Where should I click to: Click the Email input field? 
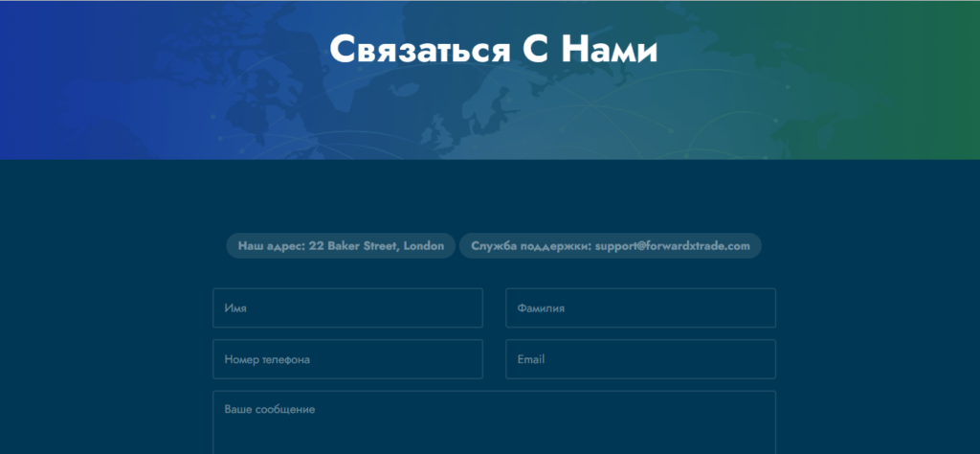pyautogui.click(x=640, y=359)
